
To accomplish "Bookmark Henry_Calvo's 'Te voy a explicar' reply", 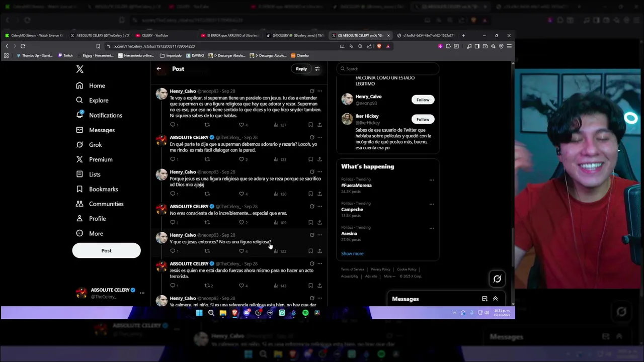I will point(310,125).
